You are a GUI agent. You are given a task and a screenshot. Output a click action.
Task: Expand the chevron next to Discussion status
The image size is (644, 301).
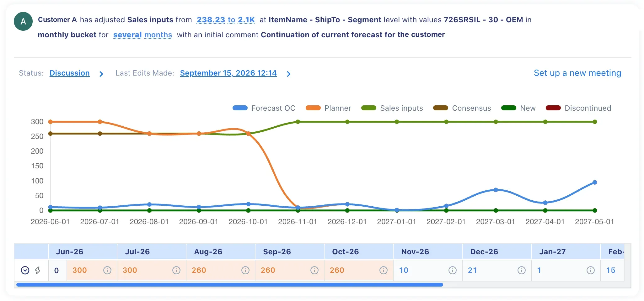[101, 74]
